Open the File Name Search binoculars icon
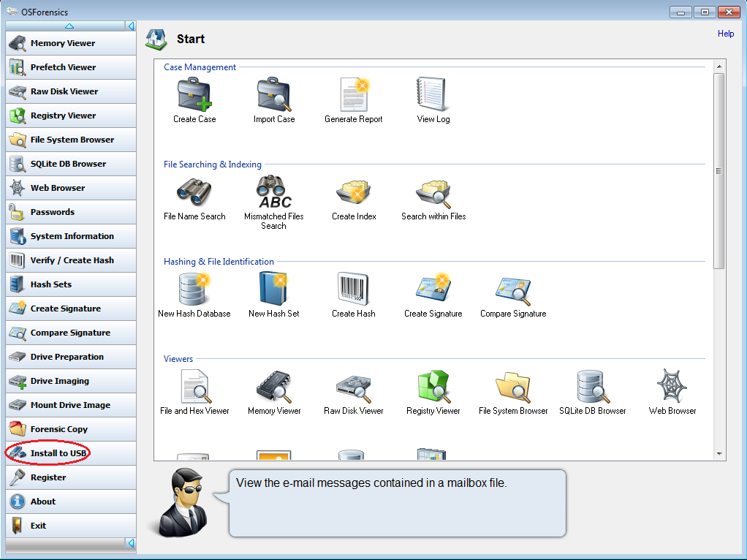 click(x=194, y=192)
